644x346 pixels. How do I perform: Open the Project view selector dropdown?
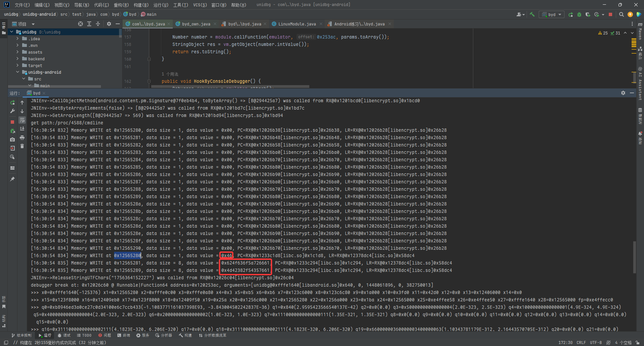pyautogui.click(x=23, y=24)
